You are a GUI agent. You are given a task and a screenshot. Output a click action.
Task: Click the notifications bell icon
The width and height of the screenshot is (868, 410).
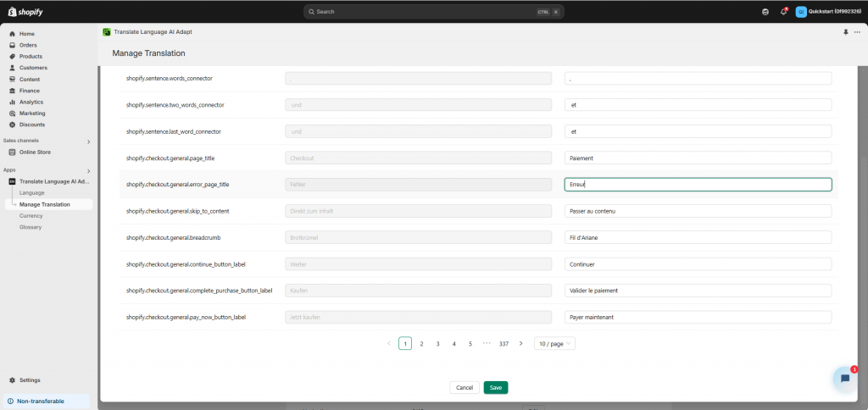pos(783,12)
